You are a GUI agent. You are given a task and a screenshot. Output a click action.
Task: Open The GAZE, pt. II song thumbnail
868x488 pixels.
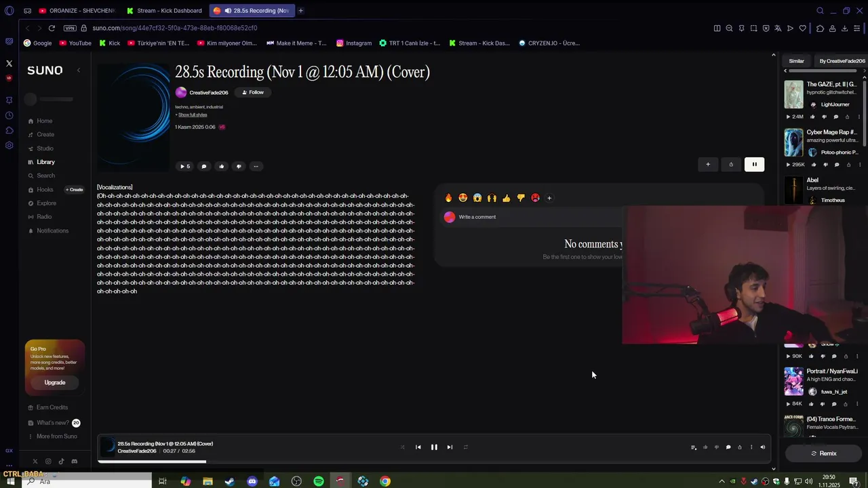(x=793, y=94)
